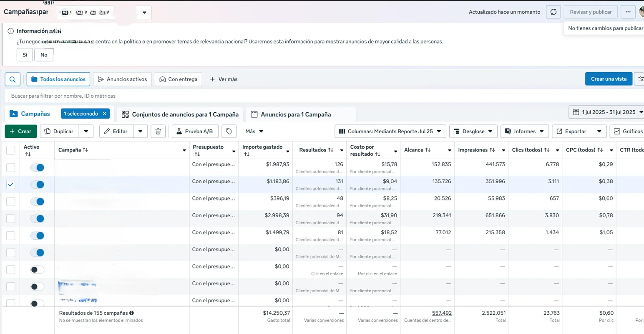Viewport: 644px width, 334px height.
Task: Click the tag label icon
Action: click(229, 132)
